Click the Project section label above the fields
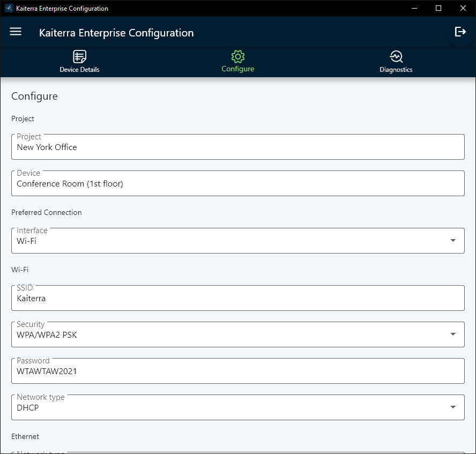The height and width of the screenshot is (454, 476). point(23,118)
